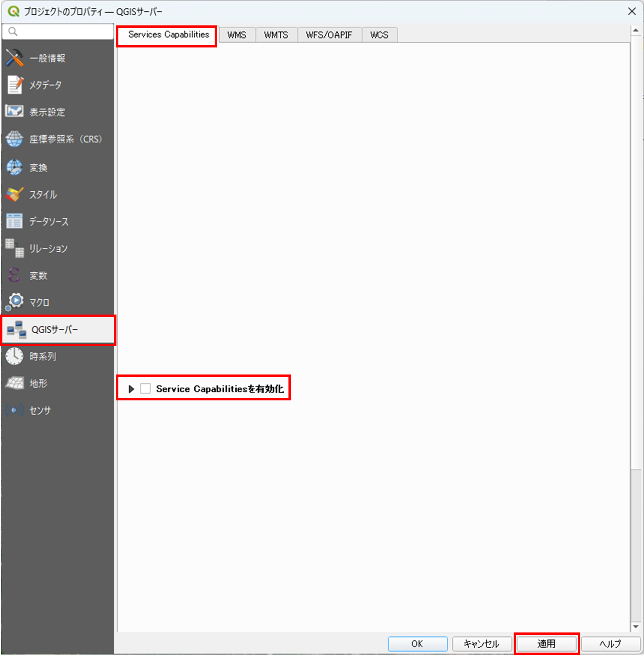This screenshot has height=655, width=644.
Task: Open 表示設定 via its monitor icon
Action: click(14, 111)
